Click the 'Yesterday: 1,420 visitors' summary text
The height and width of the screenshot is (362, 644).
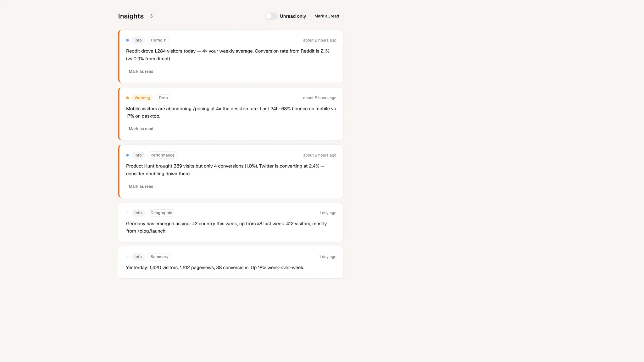[152, 268]
